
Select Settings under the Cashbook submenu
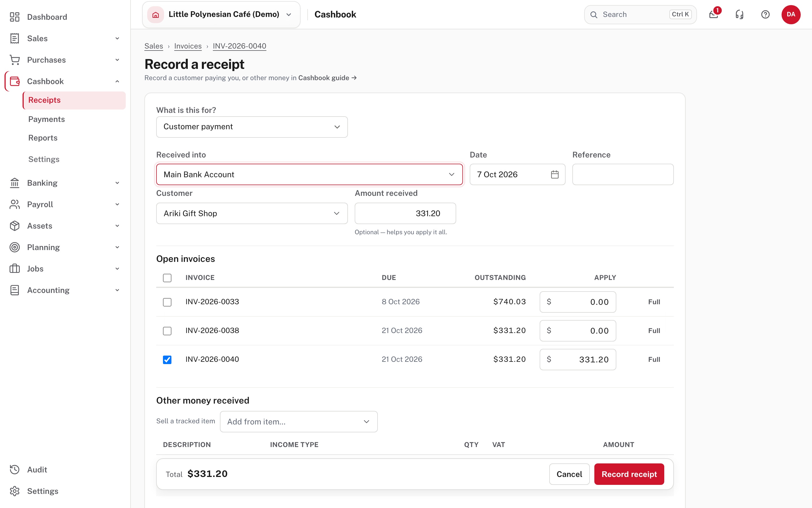tap(44, 159)
